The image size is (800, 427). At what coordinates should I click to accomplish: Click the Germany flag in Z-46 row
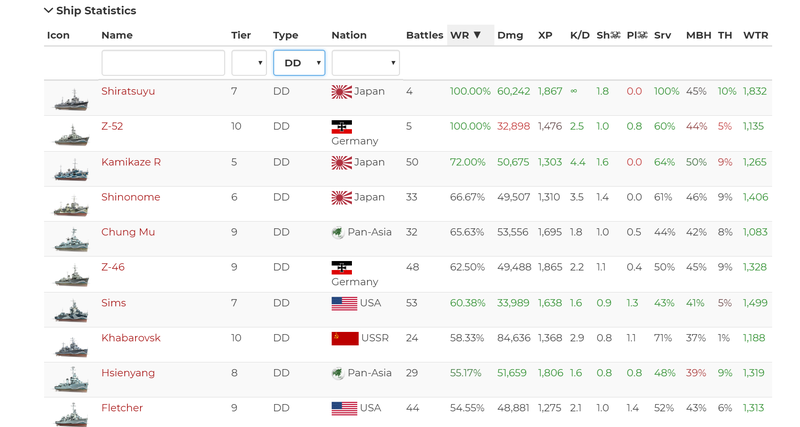click(342, 268)
